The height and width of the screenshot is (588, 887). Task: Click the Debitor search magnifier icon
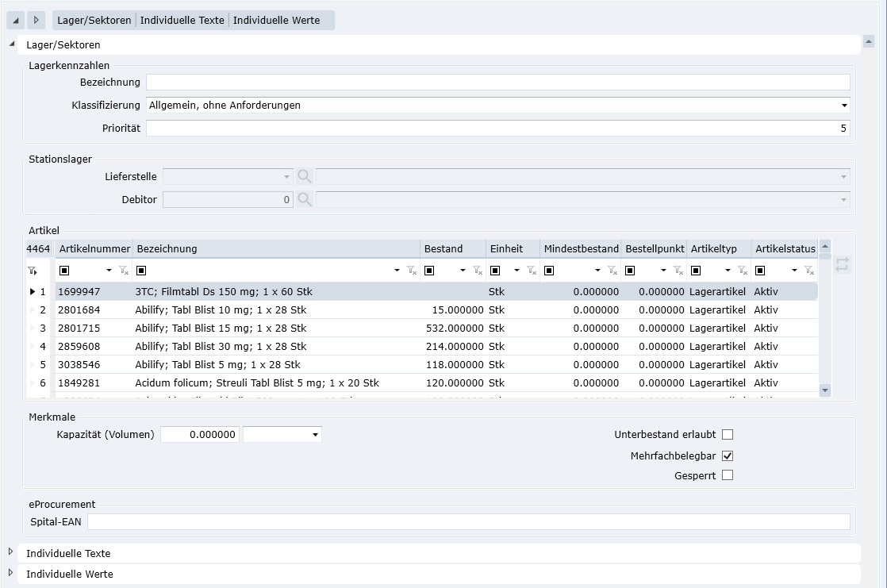pos(305,200)
